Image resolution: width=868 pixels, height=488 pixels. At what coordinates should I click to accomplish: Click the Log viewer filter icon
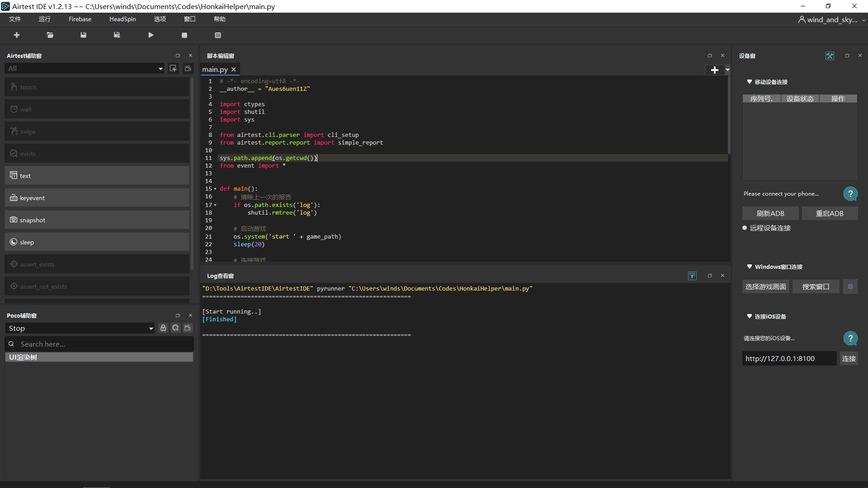(692, 276)
